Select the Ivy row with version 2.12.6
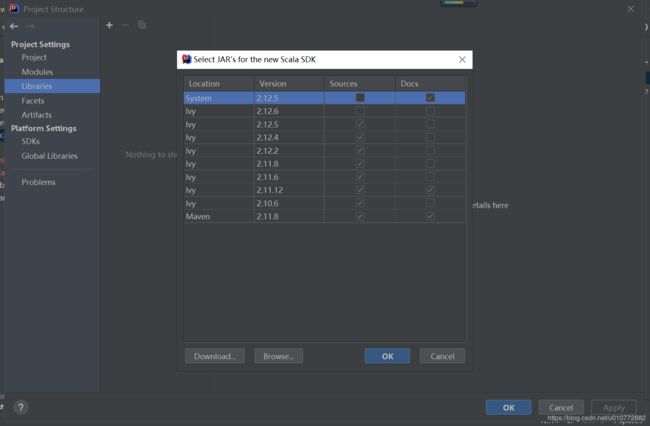650x426 pixels. click(324, 111)
